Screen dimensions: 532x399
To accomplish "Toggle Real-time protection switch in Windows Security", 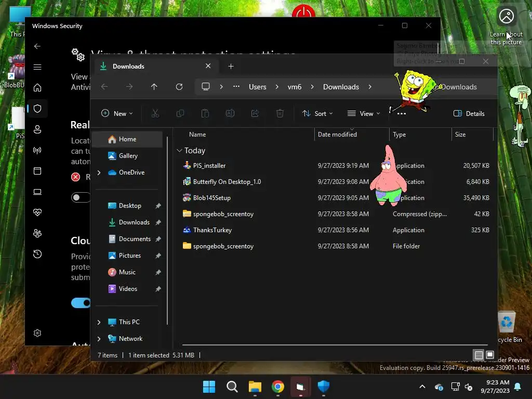I will point(81,197).
